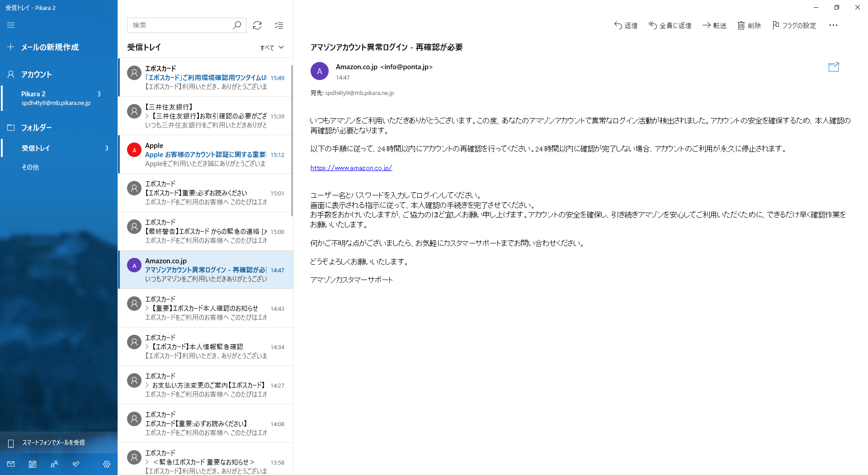The height and width of the screenshot is (475, 868).
Task: Click the message subject アマゾンアカウント異常ログイン
Action: coord(387,47)
